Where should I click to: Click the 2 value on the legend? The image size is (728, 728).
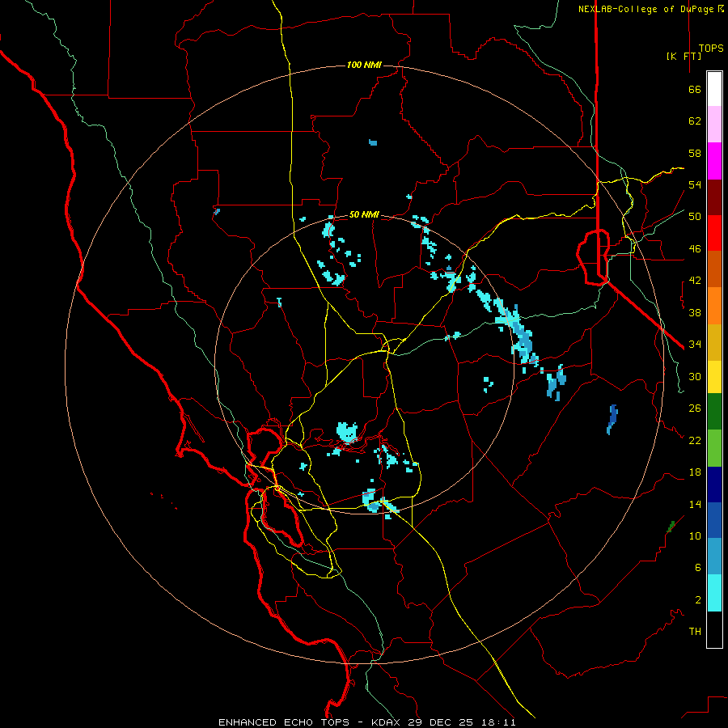[697, 600]
